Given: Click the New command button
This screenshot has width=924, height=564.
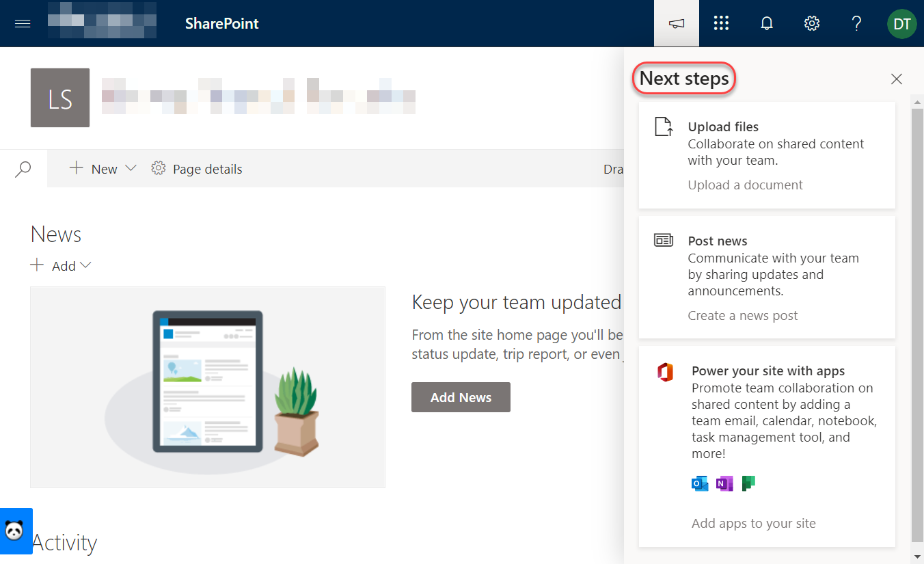Looking at the screenshot, I should coord(103,168).
